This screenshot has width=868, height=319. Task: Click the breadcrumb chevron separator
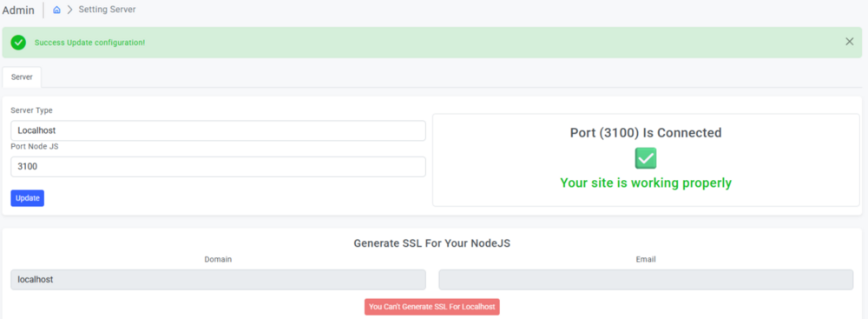click(69, 10)
